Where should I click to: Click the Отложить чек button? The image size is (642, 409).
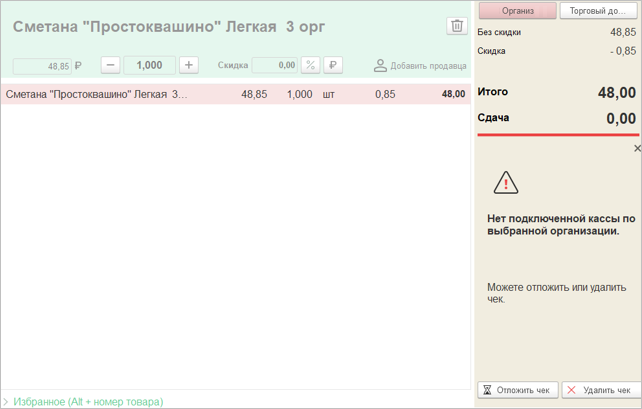[518, 390]
